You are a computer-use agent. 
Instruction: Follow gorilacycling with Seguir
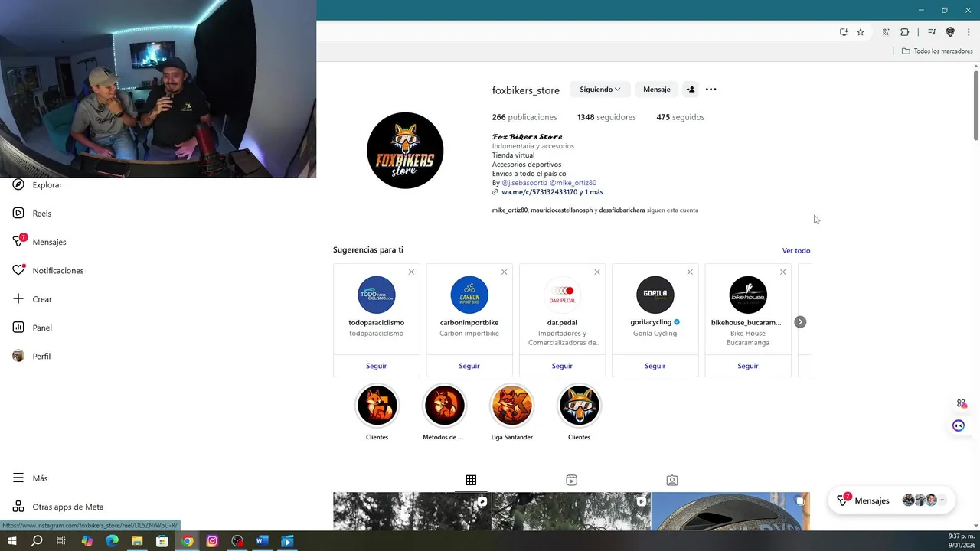pyautogui.click(x=655, y=366)
